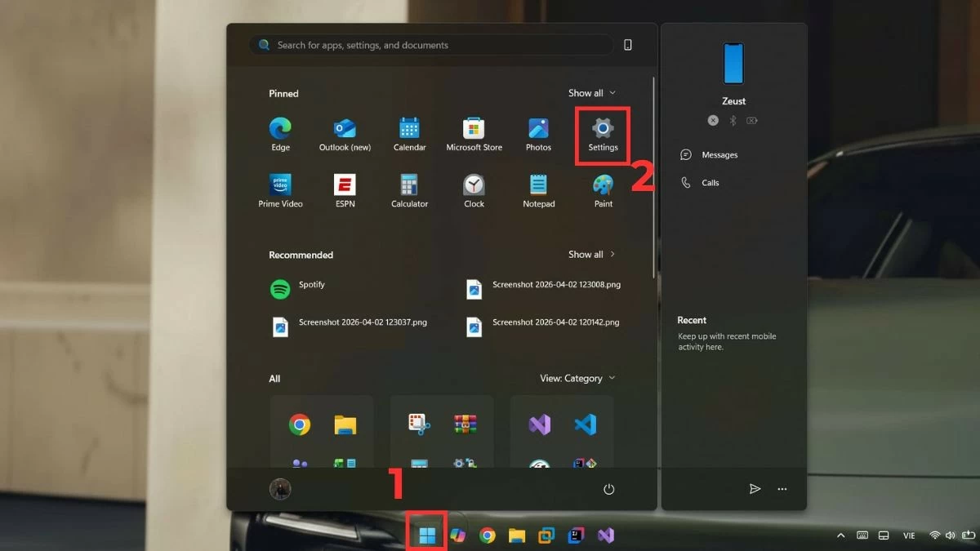The height and width of the screenshot is (551, 980).
Task: Launch IntelliJ IDEA from the taskbar
Action: [x=576, y=535]
